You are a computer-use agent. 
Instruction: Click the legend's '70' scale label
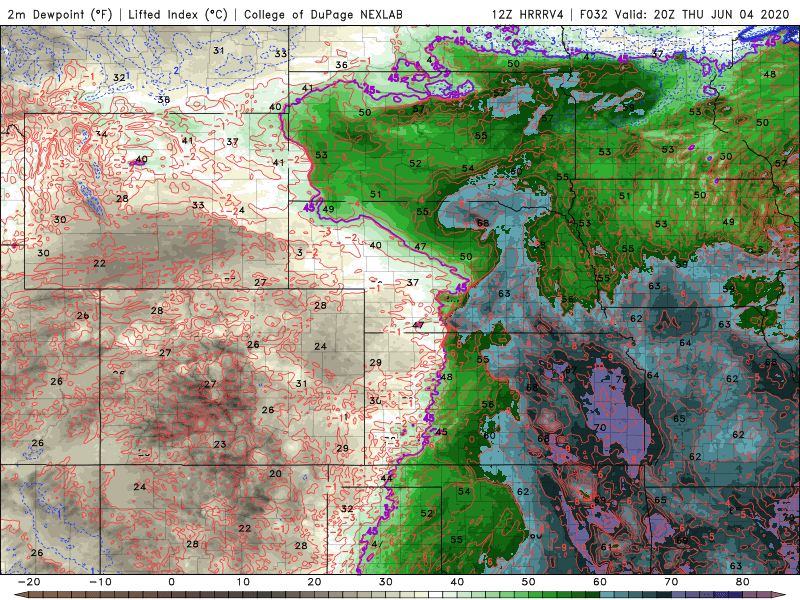[671, 582]
